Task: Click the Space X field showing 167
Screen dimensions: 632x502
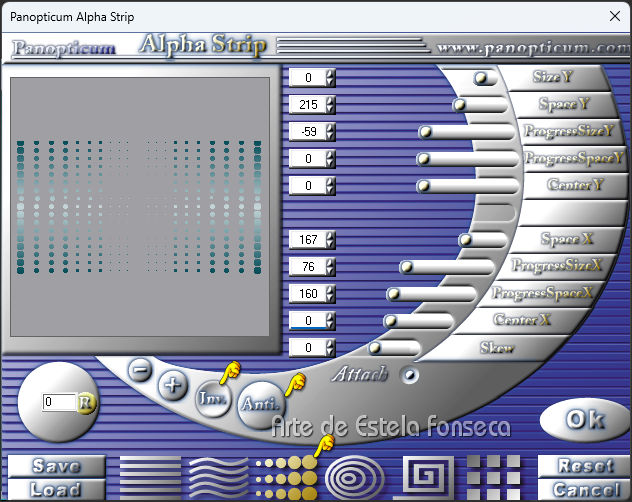Action: click(x=308, y=240)
